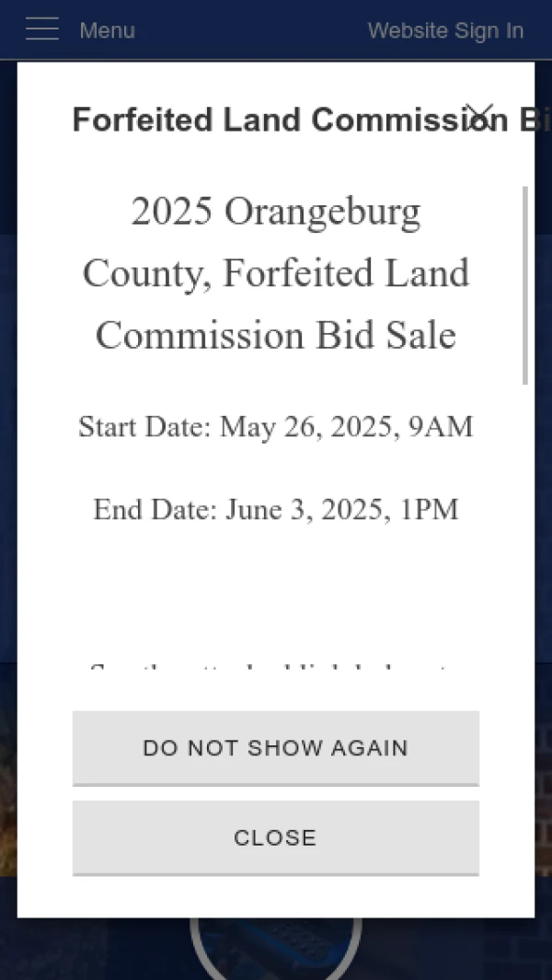Dismiss the popup with the X icon
The image size is (552, 980).
click(479, 115)
